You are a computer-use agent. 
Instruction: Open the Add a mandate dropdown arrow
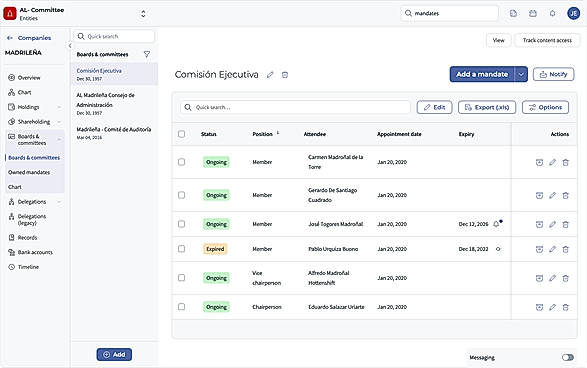[521, 74]
